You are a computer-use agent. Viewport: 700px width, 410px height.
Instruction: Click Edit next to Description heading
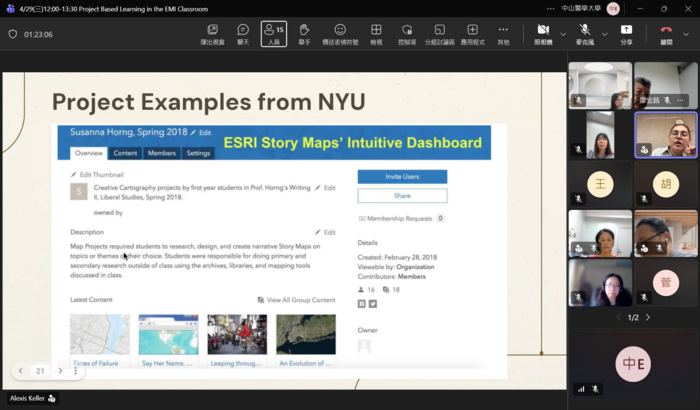pos(325,232)
